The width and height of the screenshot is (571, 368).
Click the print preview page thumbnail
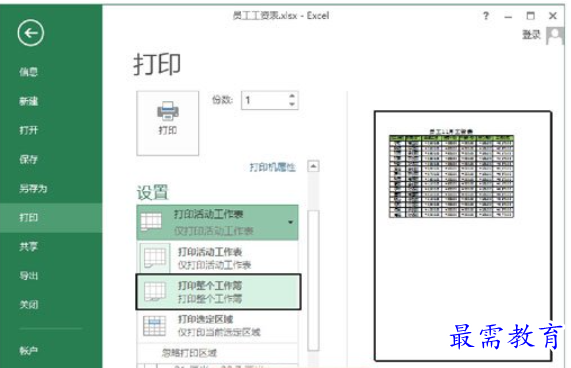463,236
